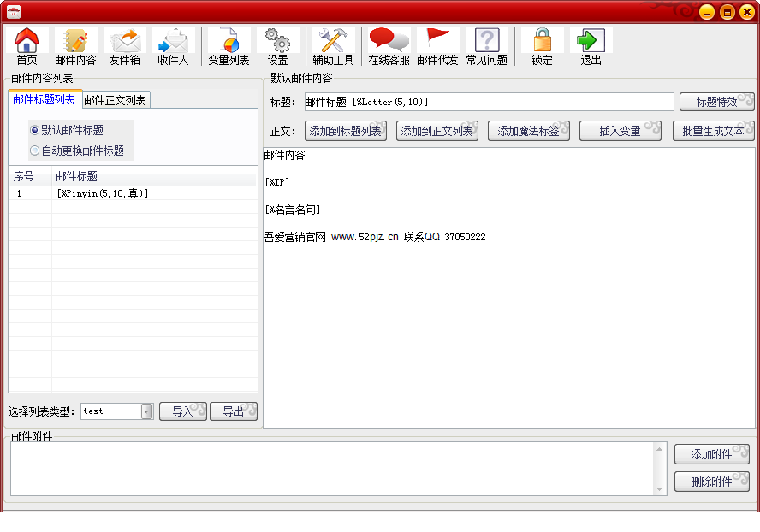This screenshot has width=760, height=532.
Task: Open 在线客服 chat bubbles icon
Action: tap(389, 46)
